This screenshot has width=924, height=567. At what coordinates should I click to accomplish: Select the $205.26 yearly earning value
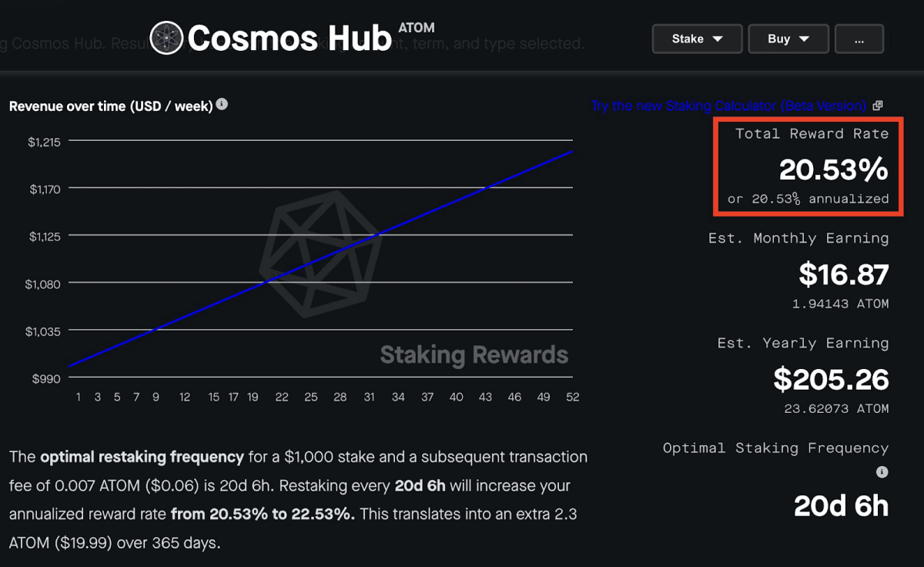(x=832, y=379)
